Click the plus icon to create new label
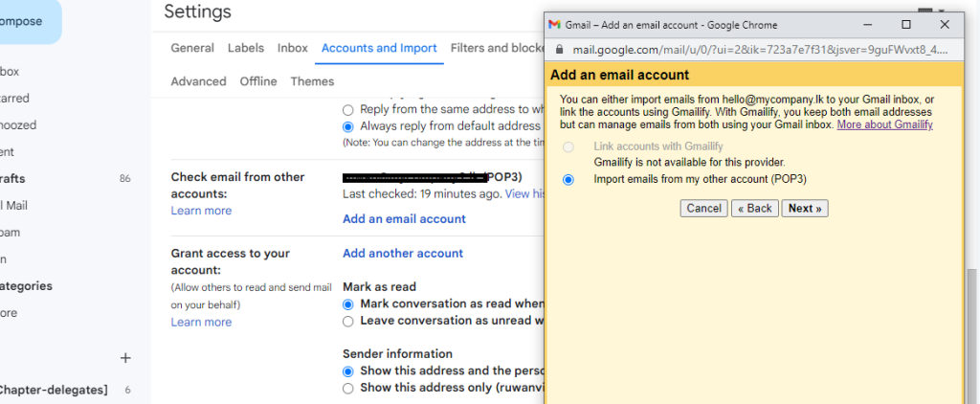The image size is (980, 404). [x=125, y=358]
